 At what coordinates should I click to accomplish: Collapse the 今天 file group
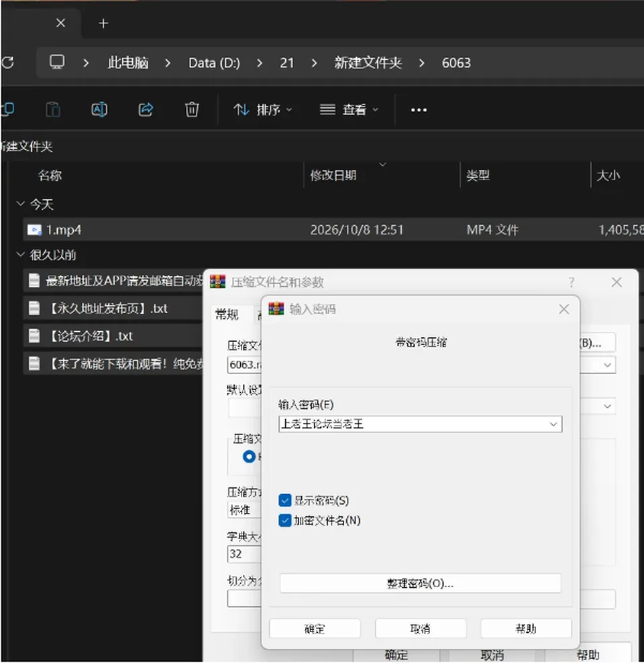20,204
